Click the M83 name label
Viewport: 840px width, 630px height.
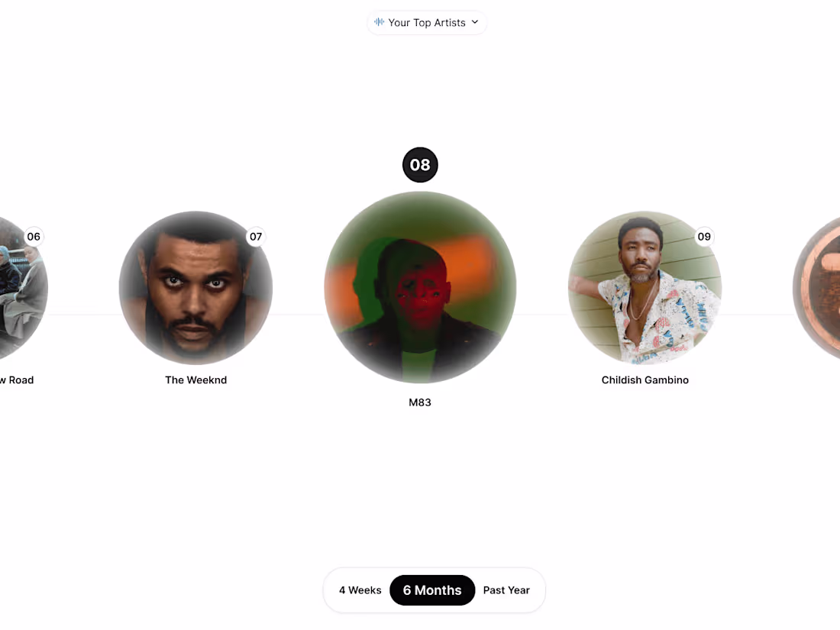click(420, 402)
